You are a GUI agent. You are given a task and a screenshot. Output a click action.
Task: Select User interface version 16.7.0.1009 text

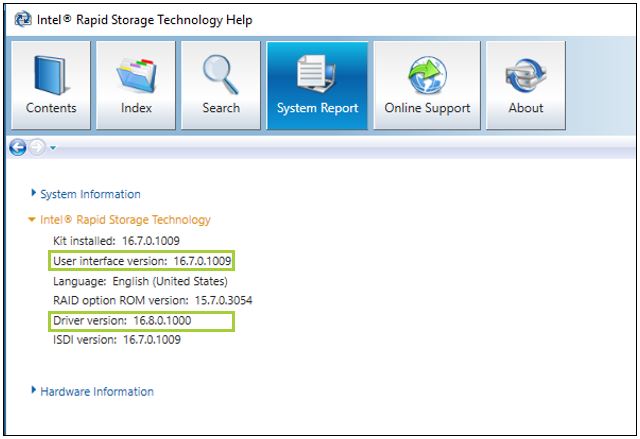[x=142, y=261]
